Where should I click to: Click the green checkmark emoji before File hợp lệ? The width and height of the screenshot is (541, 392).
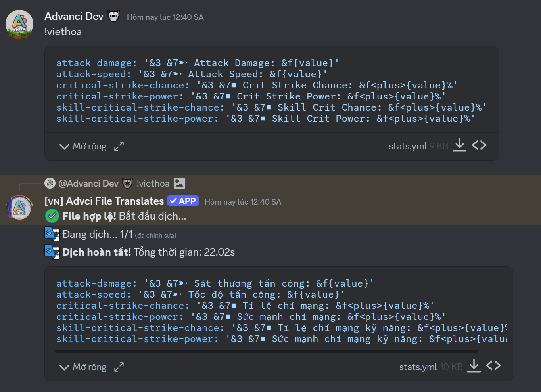pyautogui.click(x=52, y=216)
